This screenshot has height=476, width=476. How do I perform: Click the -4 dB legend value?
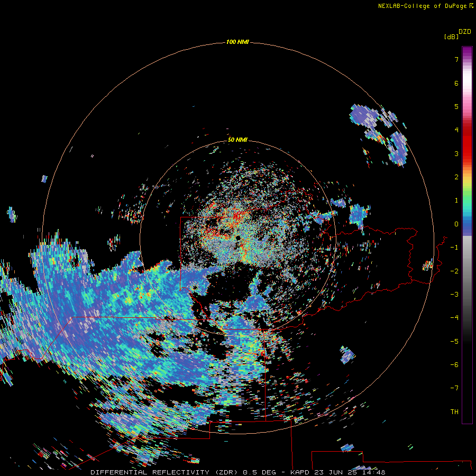tap(454, 318)
